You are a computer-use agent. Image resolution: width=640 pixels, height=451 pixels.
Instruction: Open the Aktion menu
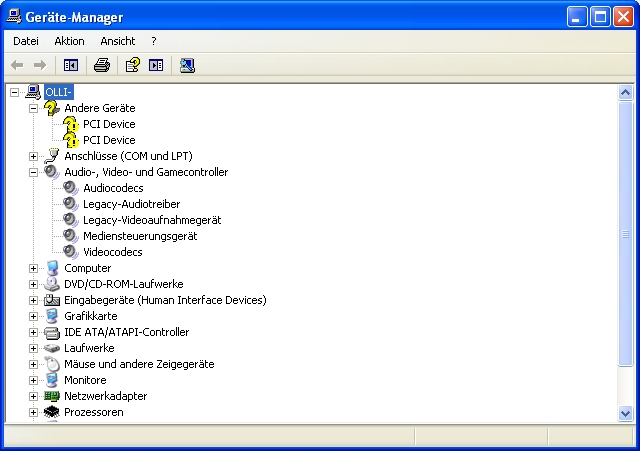69,41
